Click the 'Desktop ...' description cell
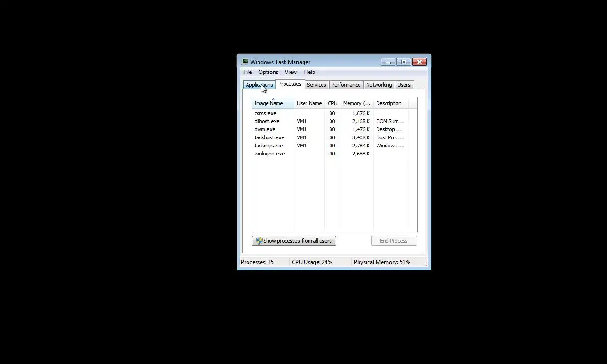 click(389, 129)
